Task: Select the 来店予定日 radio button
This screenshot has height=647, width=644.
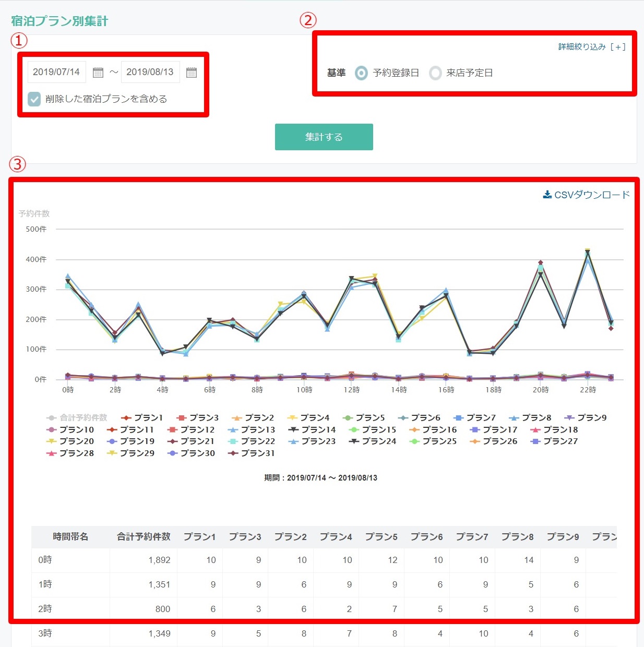Action: (435, 73)
